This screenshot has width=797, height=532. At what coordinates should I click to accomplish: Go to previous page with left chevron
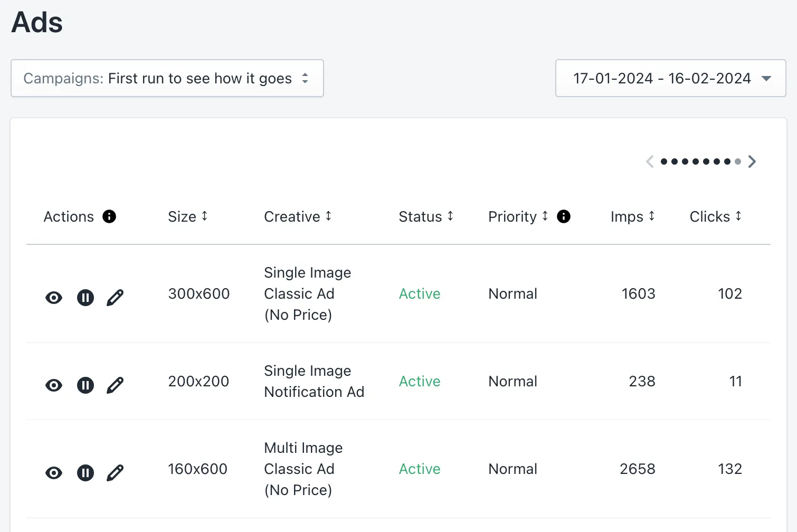[650, 161]
